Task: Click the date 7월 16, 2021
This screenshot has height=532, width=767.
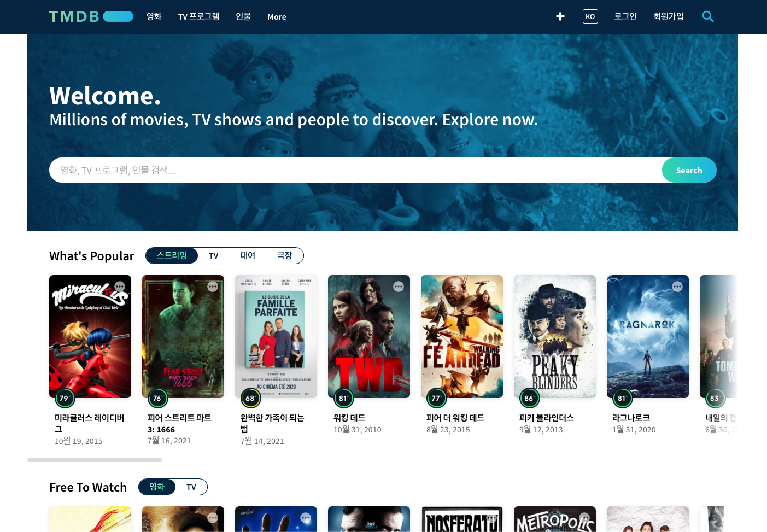Action: click(169, 441)
